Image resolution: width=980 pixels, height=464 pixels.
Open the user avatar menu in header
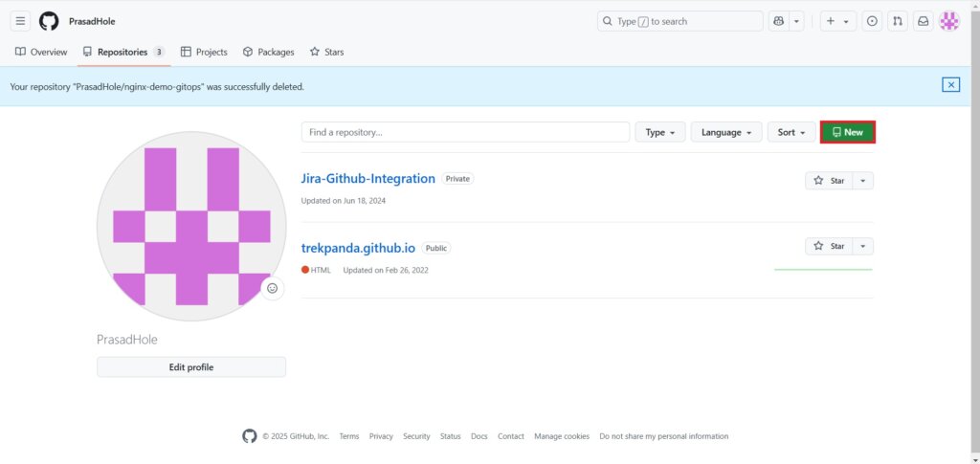(949, 21)
